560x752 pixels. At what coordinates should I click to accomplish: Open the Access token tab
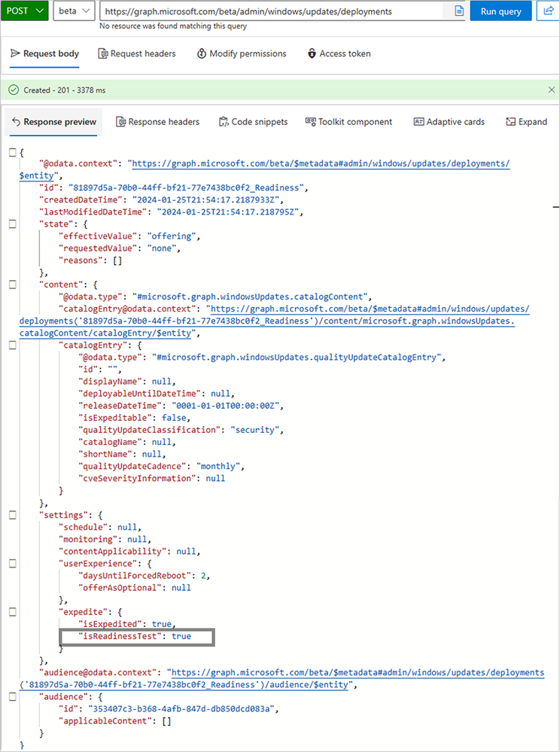(x=339, y=53)
